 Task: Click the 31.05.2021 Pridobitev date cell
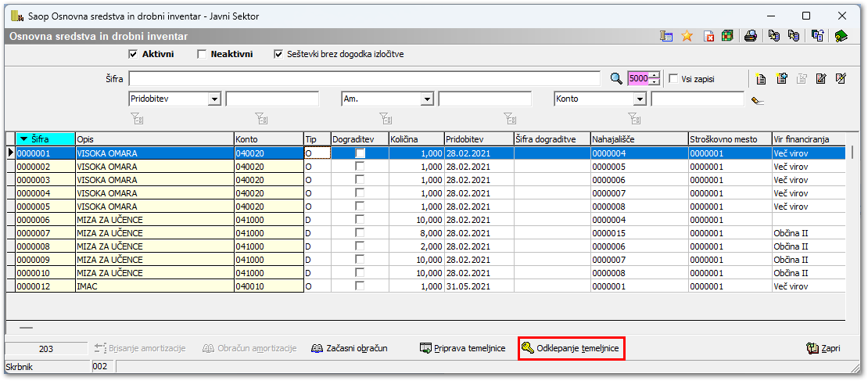pyautogui.click(x=479, y=286)
